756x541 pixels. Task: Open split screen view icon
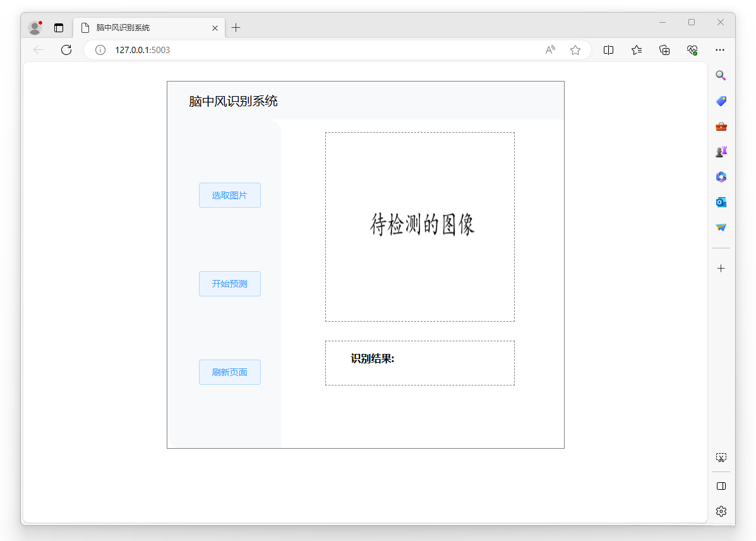click(608, 49)
